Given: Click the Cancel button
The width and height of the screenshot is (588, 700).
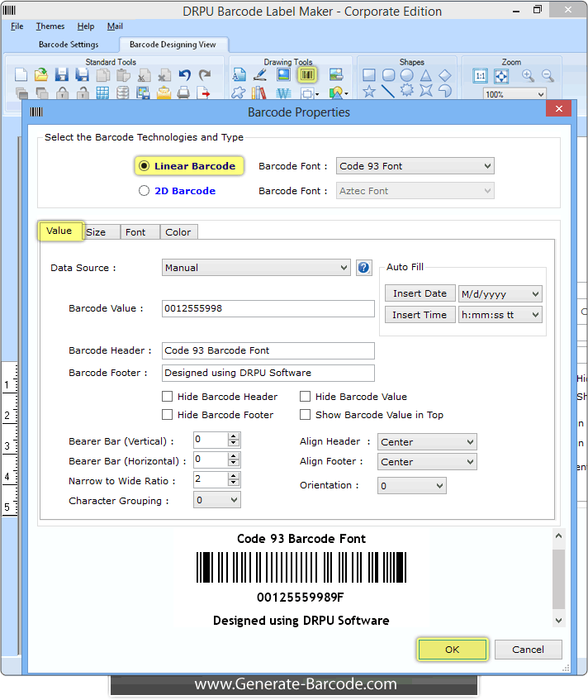Looking at the screenshot, I should (x=529, y=650).
